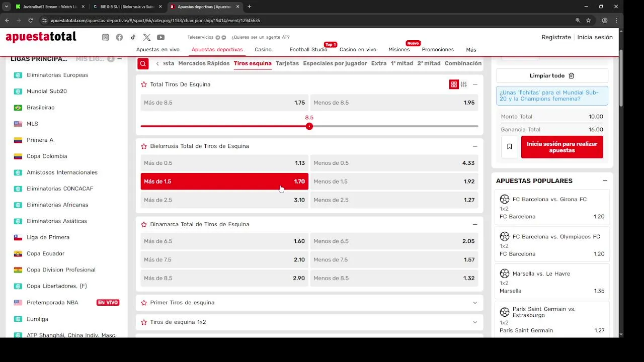Click the Brasileirao Brazil flag icon
The width and height of the screenshot is (644, 362).
point(18,108)
